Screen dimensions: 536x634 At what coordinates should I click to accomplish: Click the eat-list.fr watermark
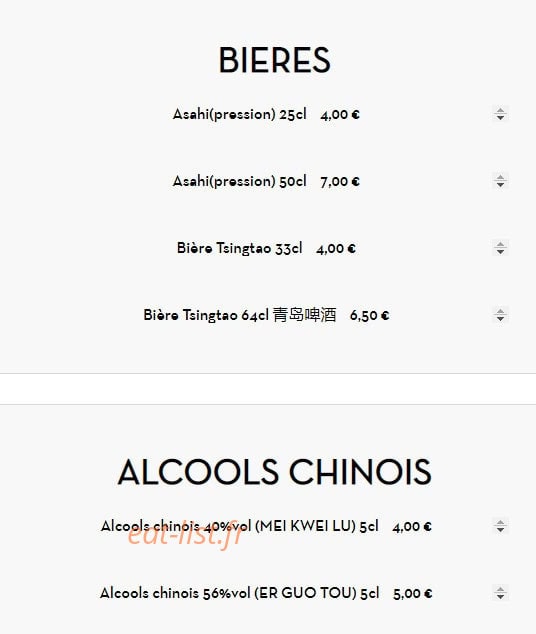[x=185, y=535]
